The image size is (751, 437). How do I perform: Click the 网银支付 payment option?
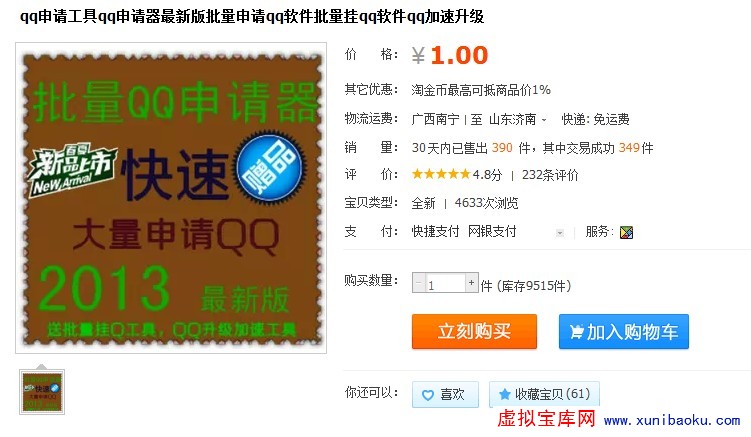tap(492, 231)
